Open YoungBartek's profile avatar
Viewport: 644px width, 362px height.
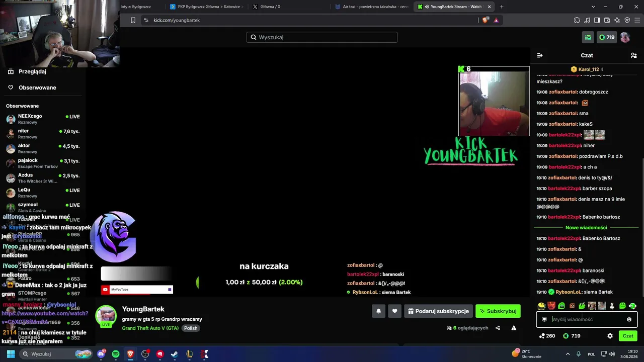106,315
